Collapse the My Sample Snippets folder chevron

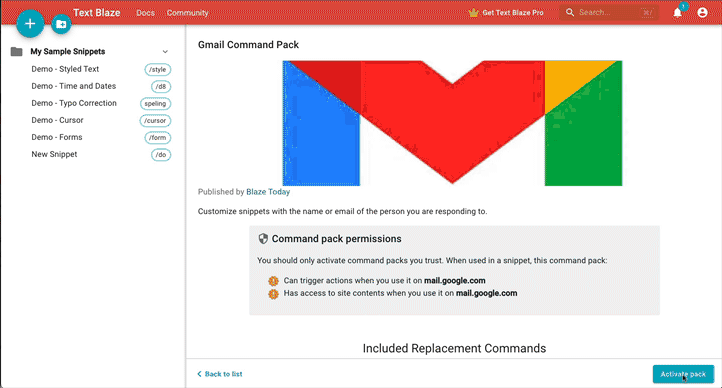click(165, 52)
